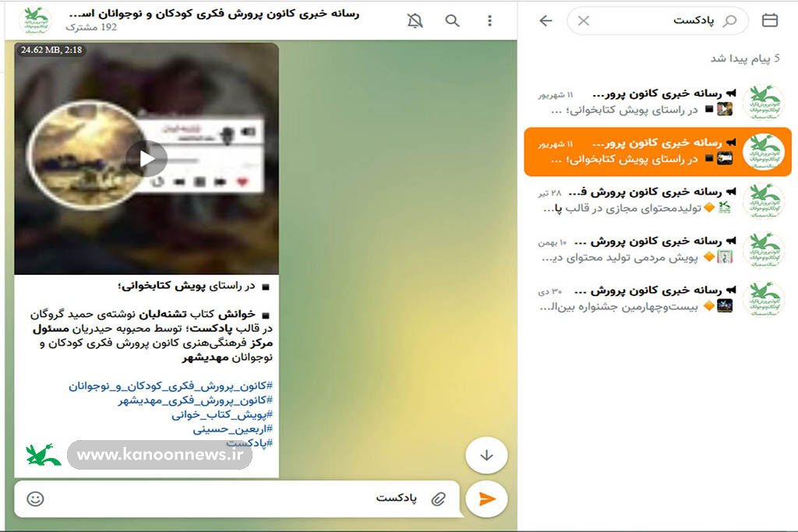798x532 pixels.
Task: Open the three-dot more options menu
Action: click(489, 21)
